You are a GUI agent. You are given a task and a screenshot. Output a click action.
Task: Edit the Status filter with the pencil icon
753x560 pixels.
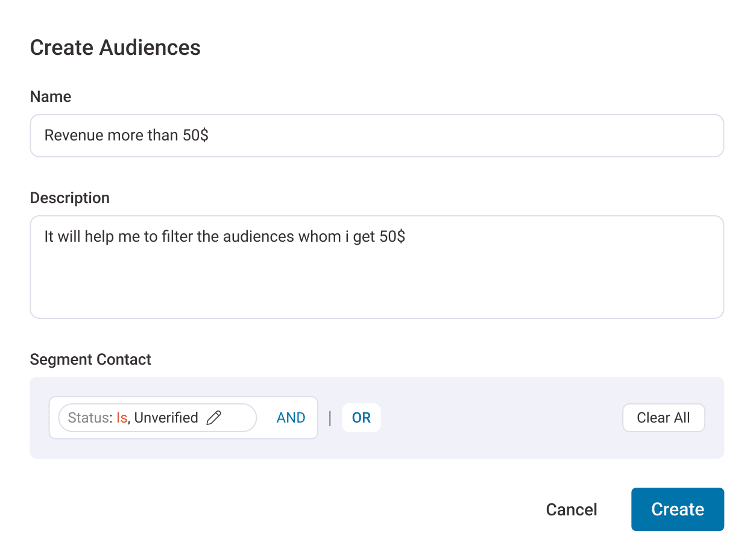[x=213, y=418]
